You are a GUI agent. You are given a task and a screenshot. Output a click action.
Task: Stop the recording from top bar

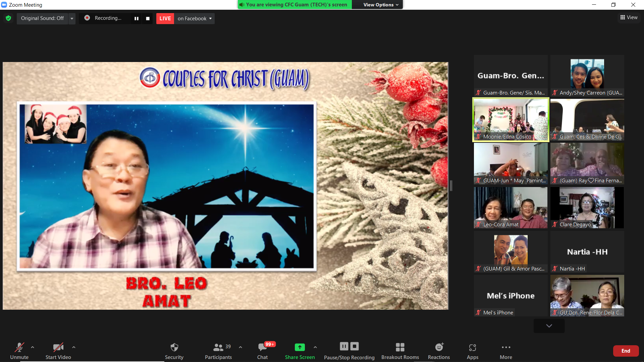148,18
